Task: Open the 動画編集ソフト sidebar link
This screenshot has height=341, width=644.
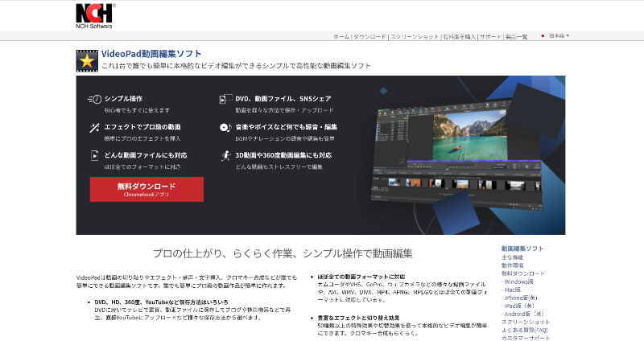Action: [522, 249]
